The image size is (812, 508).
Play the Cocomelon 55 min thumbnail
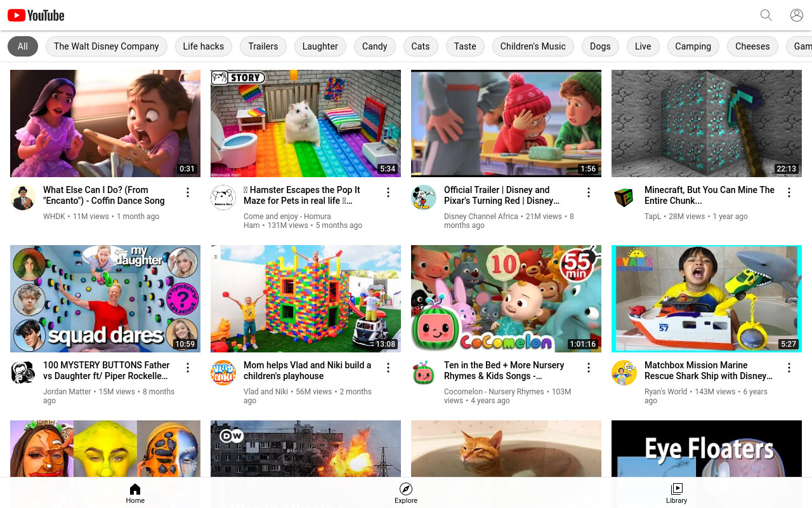pos(506,298)
